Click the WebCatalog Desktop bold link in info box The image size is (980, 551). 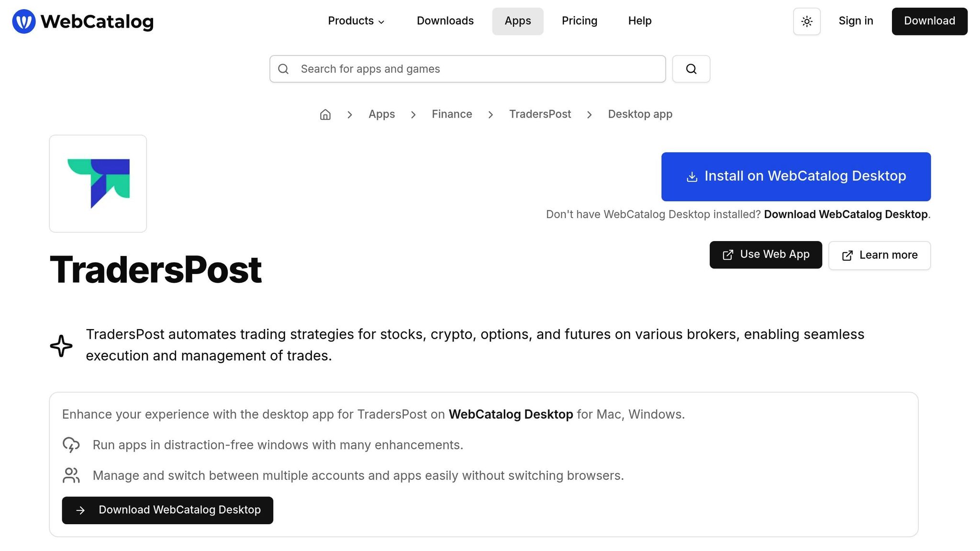(x=511, y=414)
